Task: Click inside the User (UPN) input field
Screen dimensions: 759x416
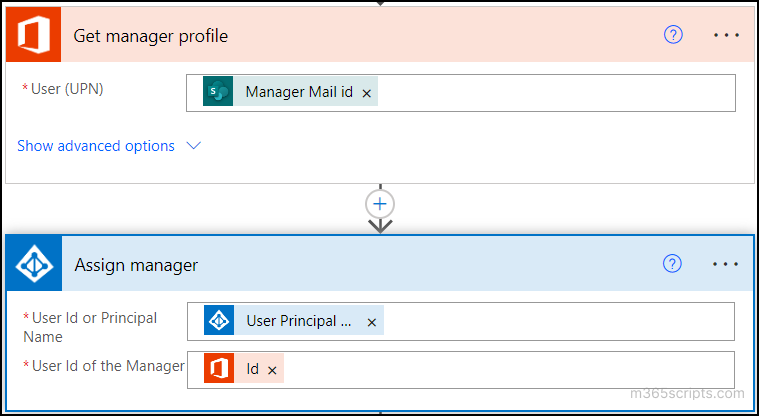Action: 461,93
